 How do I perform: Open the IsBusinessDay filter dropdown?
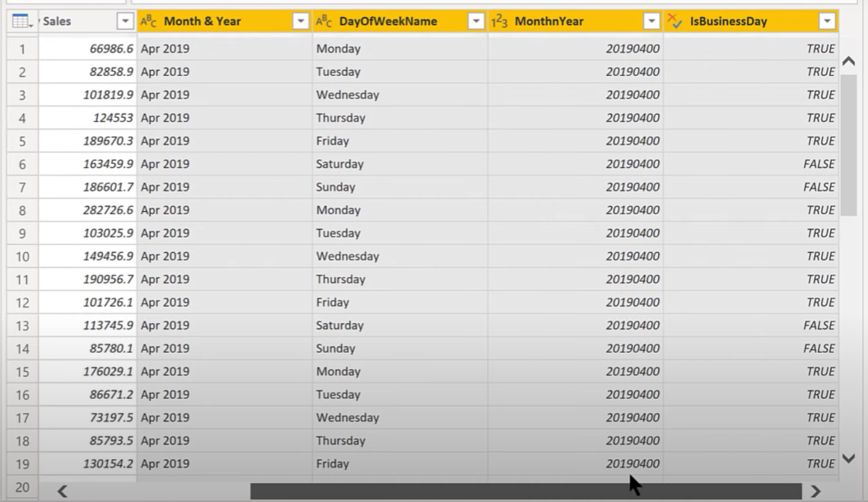[x=827, y=21]
